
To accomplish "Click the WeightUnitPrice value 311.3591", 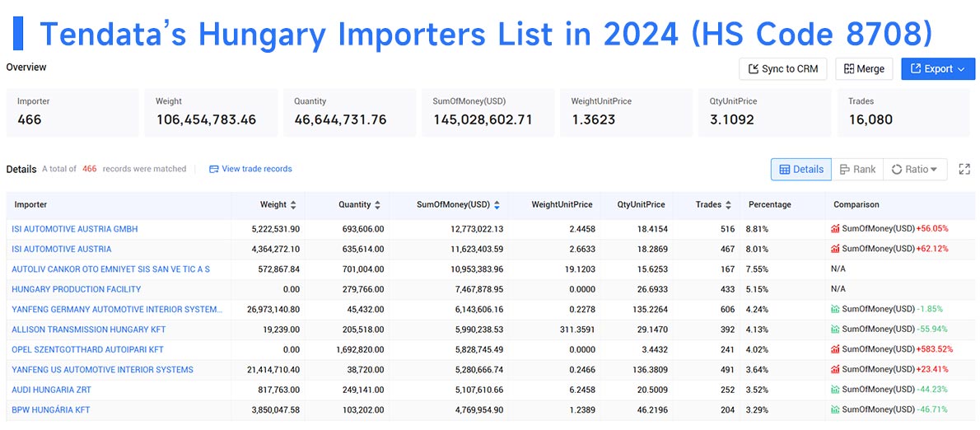I will coord(578,330).
